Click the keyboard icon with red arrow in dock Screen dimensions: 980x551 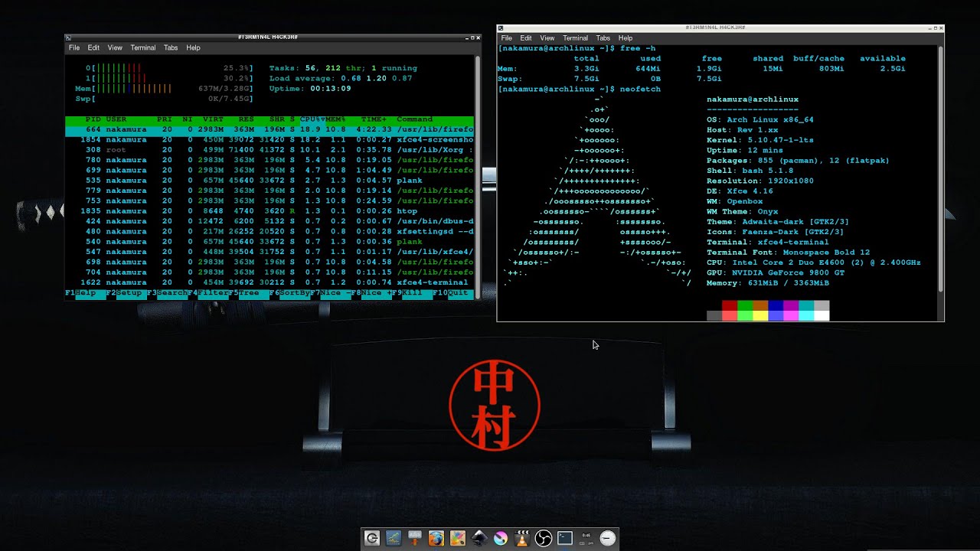(x=415, y=538)
